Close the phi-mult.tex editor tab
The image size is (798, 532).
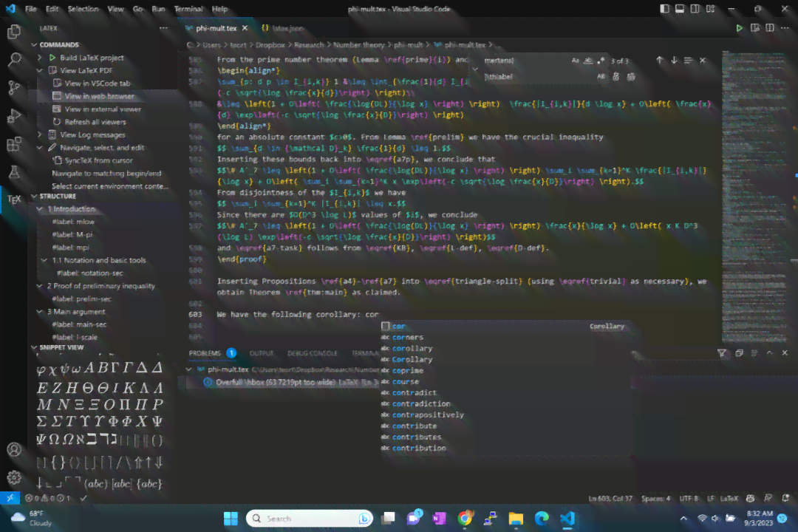[x=245, y=28]
